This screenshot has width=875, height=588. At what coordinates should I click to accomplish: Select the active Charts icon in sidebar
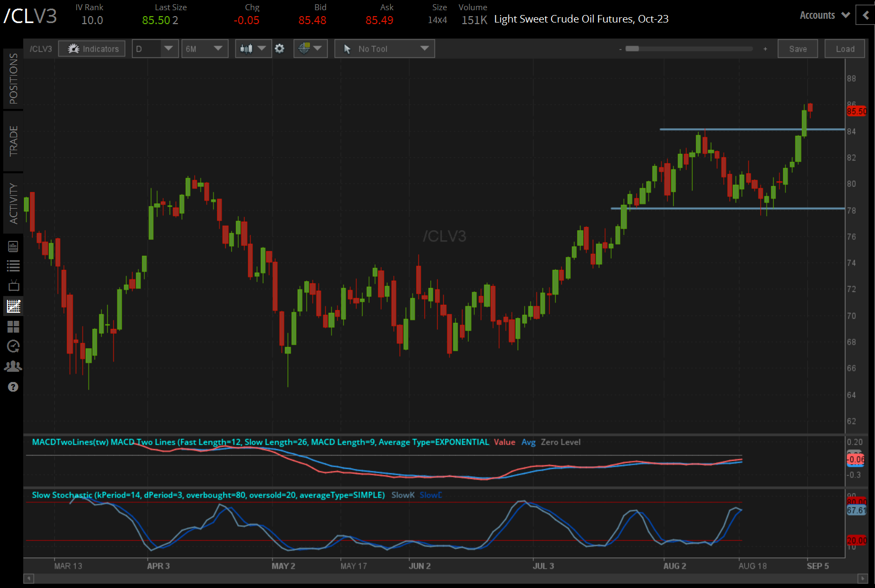click(13, 306)
